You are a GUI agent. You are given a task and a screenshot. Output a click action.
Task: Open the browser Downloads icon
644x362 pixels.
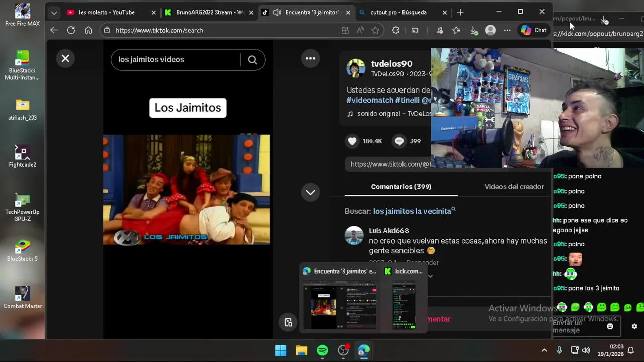click(x=473, y=30)
